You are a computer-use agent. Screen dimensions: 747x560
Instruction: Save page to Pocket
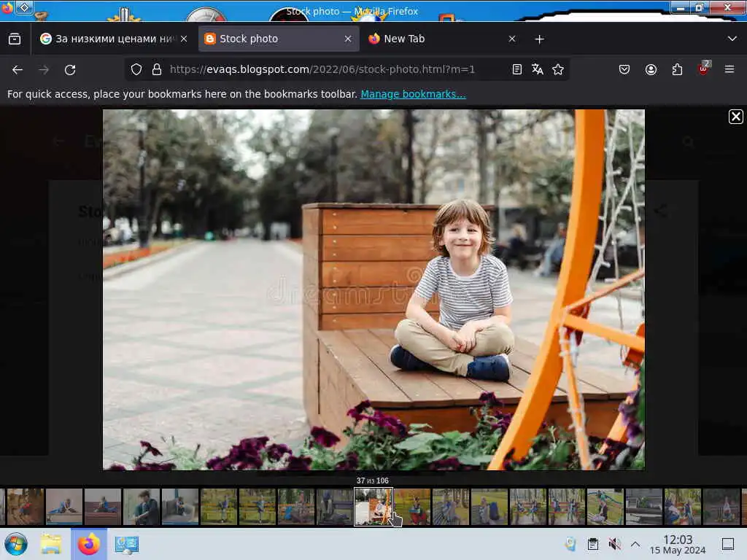point(624,69)
